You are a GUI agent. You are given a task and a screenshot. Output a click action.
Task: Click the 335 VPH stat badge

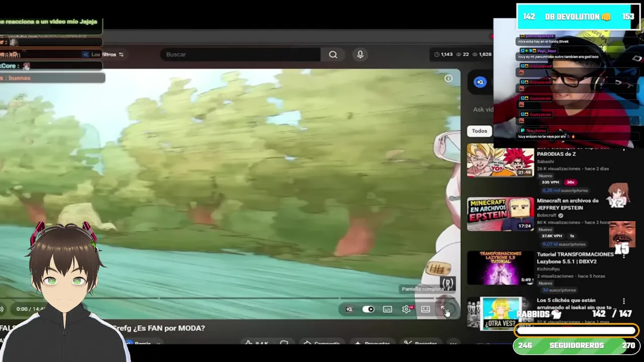[x=549, y=183]
